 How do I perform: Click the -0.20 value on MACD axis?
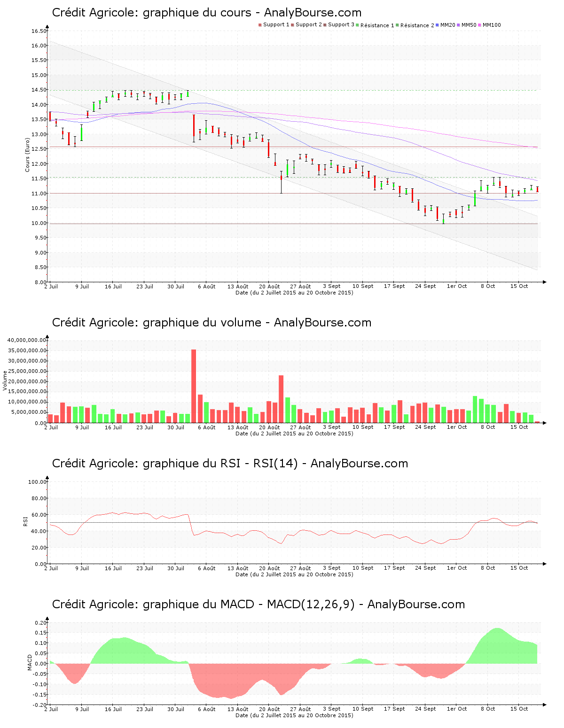pos(39,705)
